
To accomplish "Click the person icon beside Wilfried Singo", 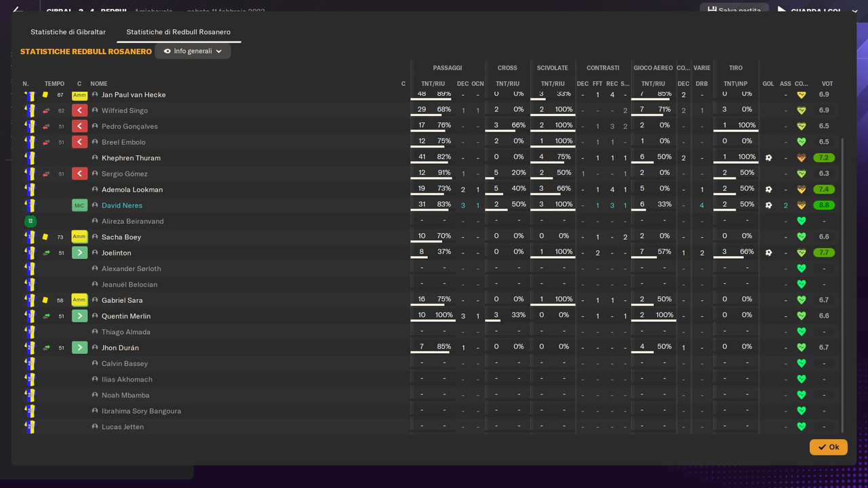I will point(95,110).
